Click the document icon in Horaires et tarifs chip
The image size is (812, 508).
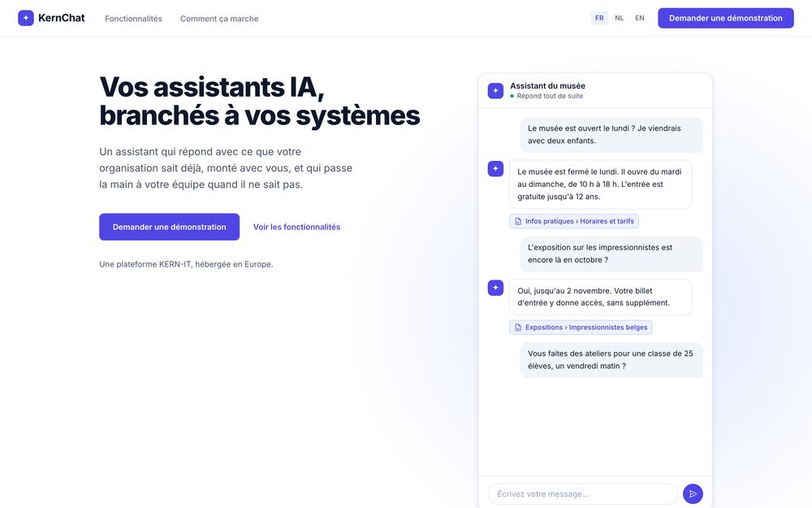tap(518, 221)
